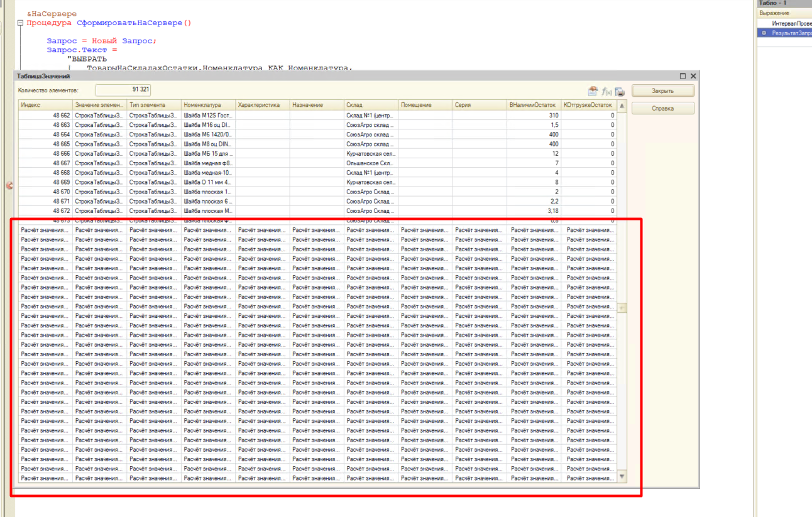Close the ТаблицаЗначений window with X

coord(693,76)
